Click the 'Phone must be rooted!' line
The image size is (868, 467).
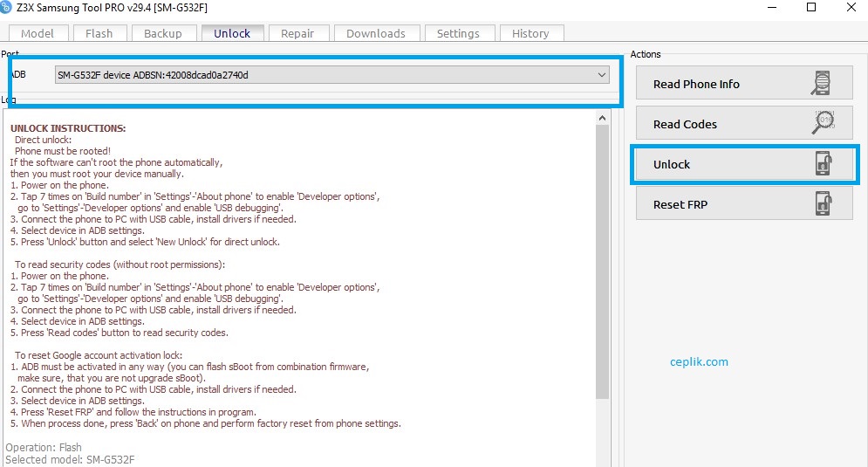tap(63, 151)
